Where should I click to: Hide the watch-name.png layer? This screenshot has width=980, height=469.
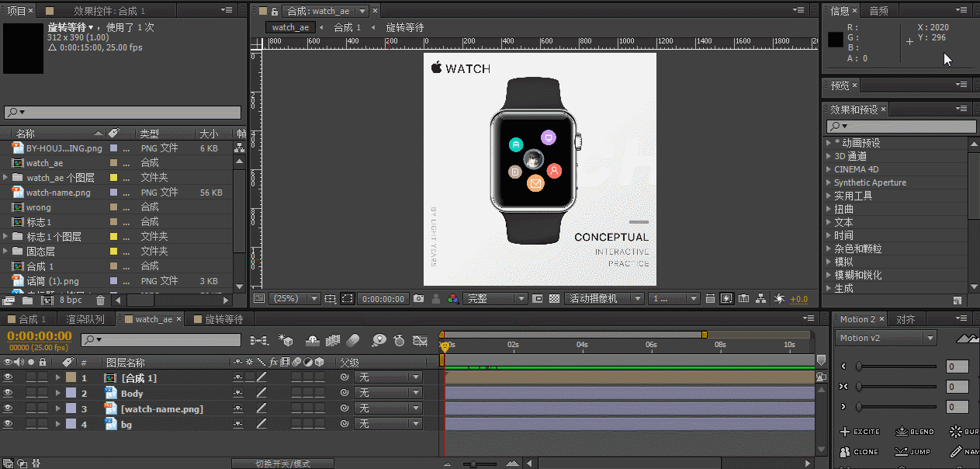click(x=9, y=408)
